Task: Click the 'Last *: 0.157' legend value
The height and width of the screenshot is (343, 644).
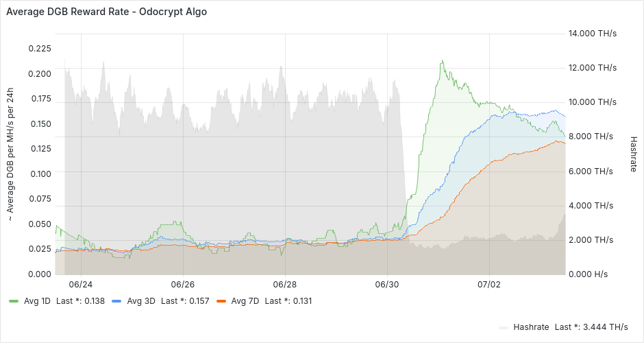Action: [185, 301]
